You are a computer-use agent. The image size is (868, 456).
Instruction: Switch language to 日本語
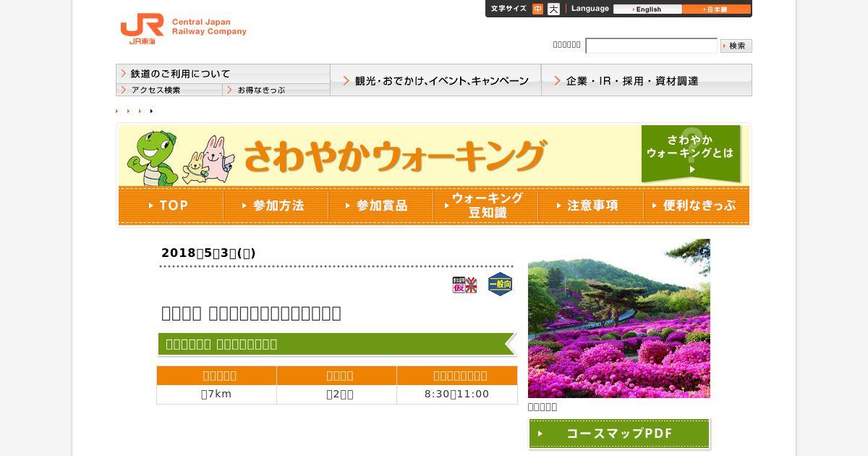tap(716, 9)
